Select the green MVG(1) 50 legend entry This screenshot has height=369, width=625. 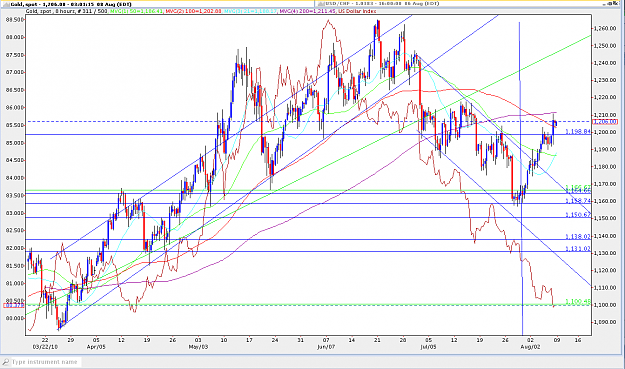pyautogui.click(x=137, y=11)
